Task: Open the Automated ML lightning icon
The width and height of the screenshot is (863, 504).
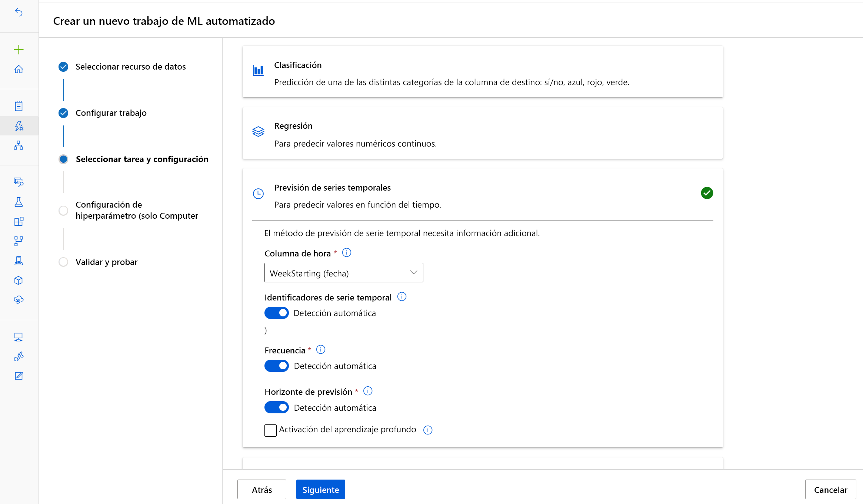Action: 19,126
